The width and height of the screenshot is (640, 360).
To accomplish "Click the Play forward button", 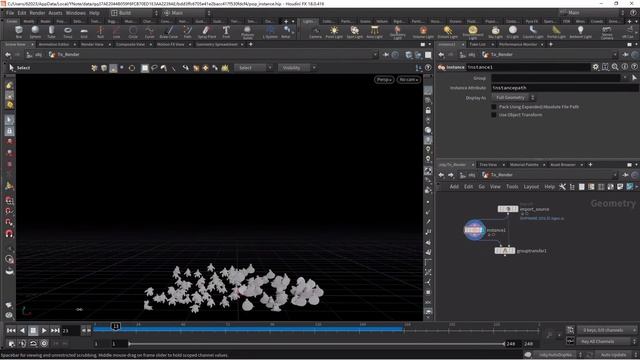I will point(44,330).
